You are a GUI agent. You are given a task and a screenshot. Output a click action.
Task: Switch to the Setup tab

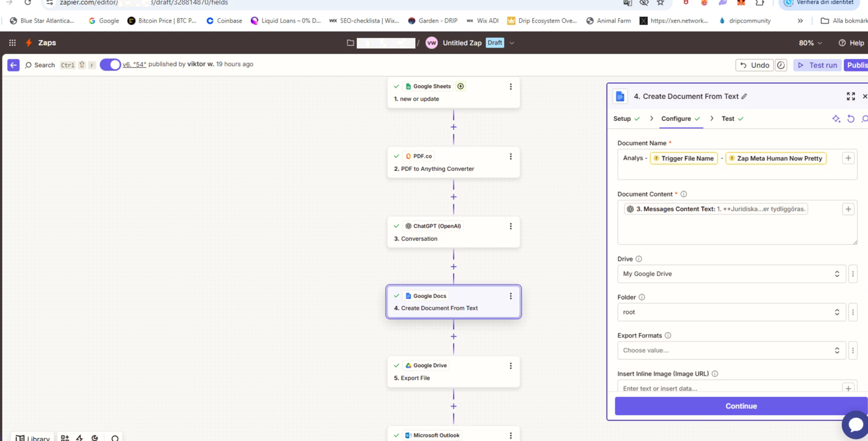click(x=622, y=119)
